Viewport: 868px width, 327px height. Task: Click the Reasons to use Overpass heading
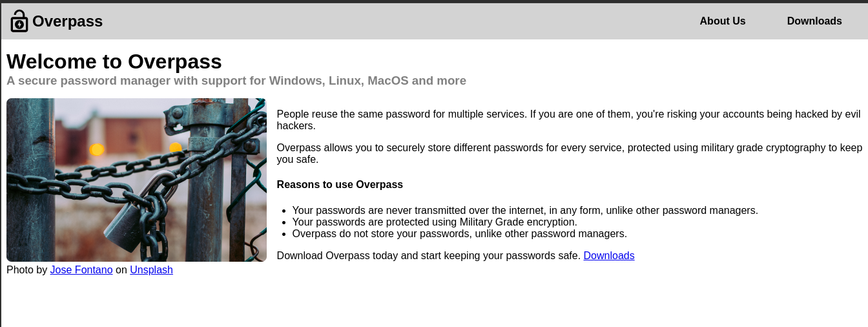coord(340,185)
